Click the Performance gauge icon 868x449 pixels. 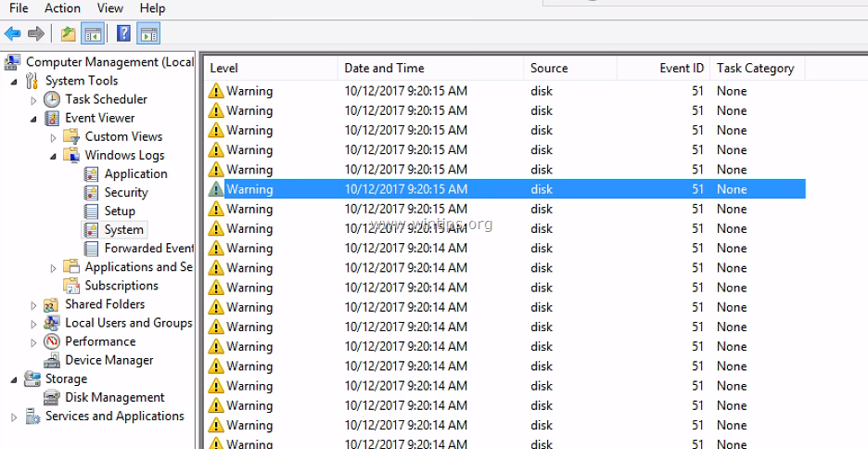[52, 341]
